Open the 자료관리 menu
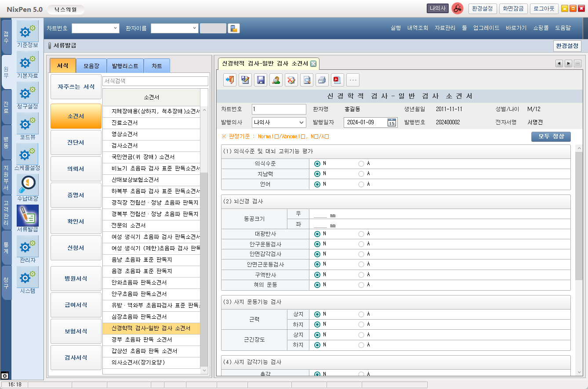The image size is (588, 389). click(x=445, y=28)
